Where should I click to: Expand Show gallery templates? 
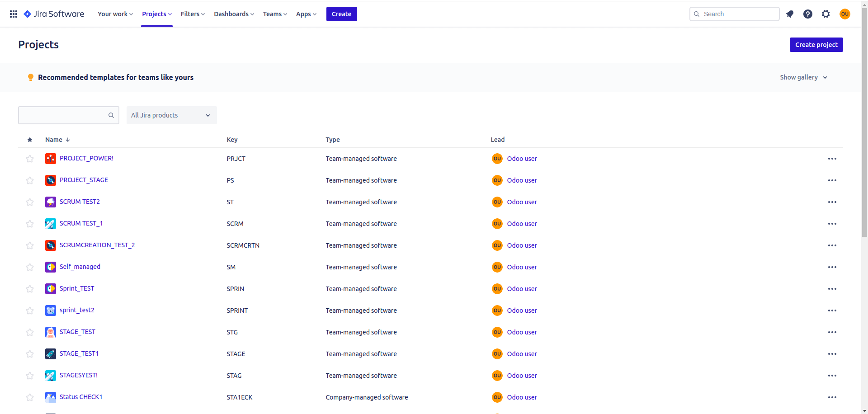click(803, 77)
